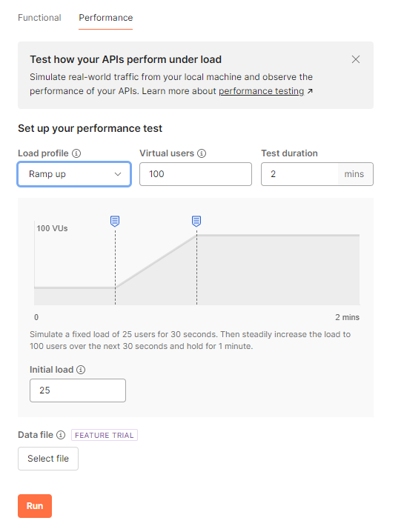Viewport: 404px width, 532px height.
Task: Open the performance testing link
Action: (x=261, y=91)
